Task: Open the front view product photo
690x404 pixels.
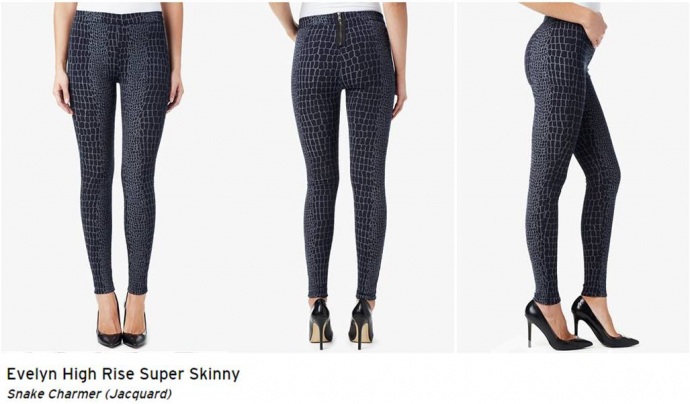Action: (x=118, y=176)
